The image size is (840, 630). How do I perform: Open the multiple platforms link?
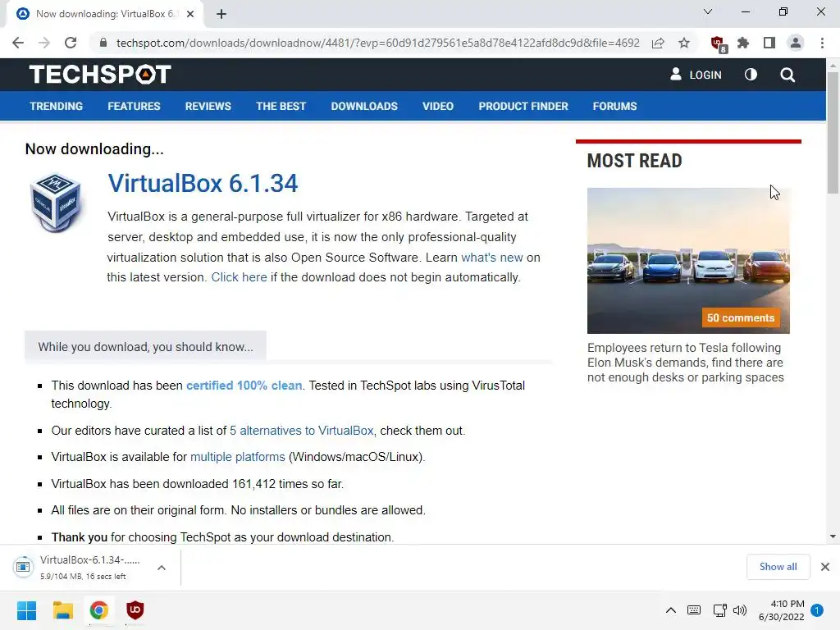coord(237,457)
